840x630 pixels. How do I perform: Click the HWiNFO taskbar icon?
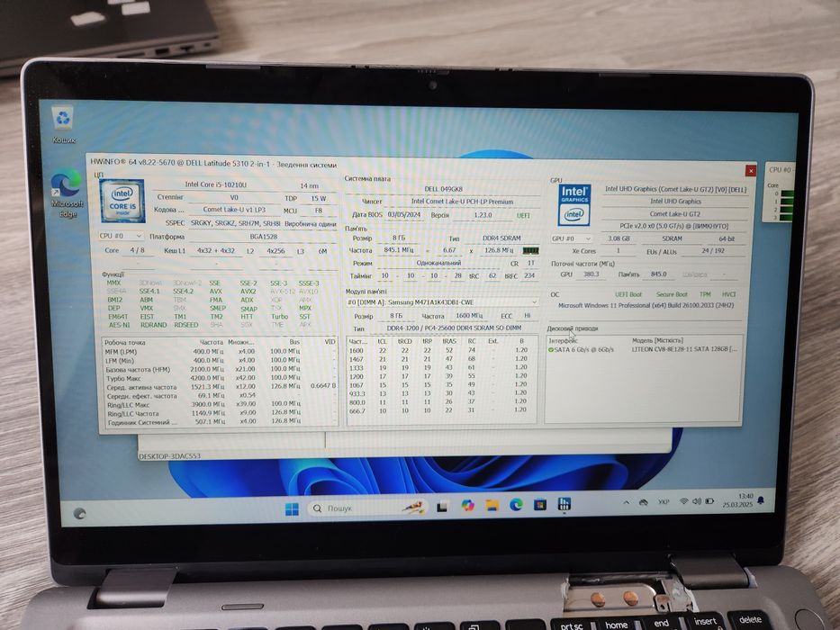[565, 504]
